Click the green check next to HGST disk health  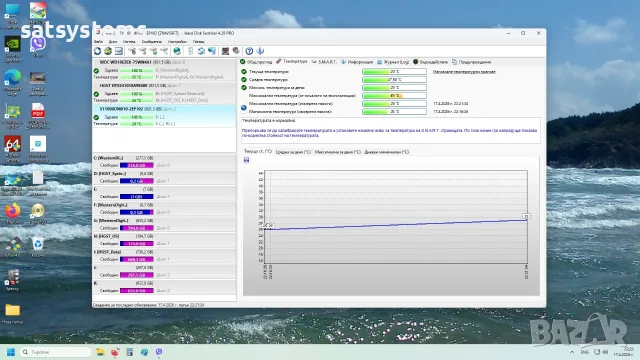tap(96, 94)
